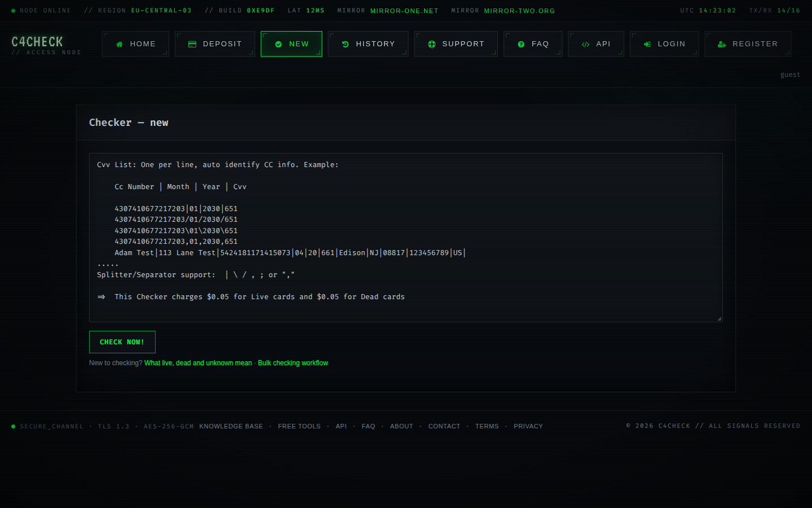Open the 'Bulk checking workflow' link
The height and width of the screenshot is (508, 812).
(293, 363)
